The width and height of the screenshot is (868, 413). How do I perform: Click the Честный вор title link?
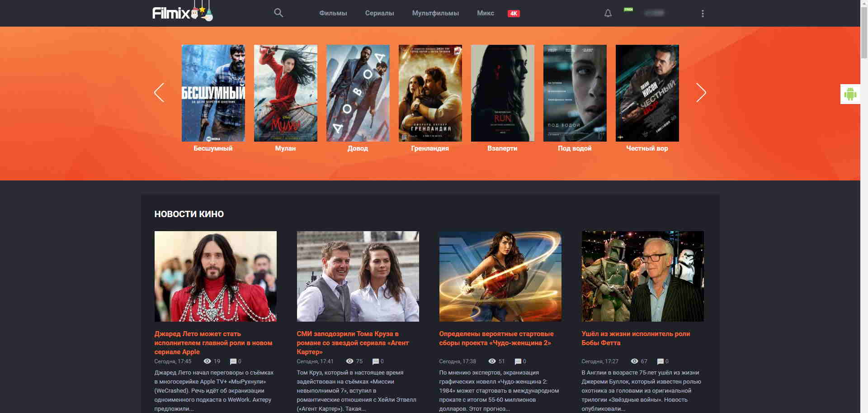point(647,148)
